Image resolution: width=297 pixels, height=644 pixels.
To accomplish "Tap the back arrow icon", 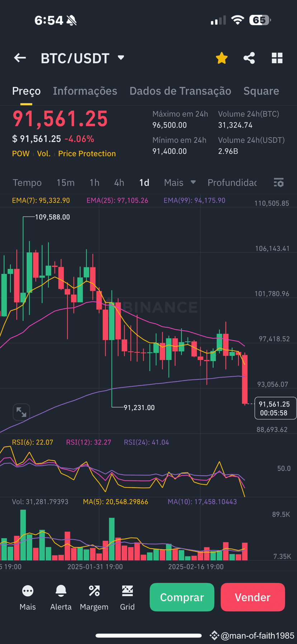I will point(20,58).
